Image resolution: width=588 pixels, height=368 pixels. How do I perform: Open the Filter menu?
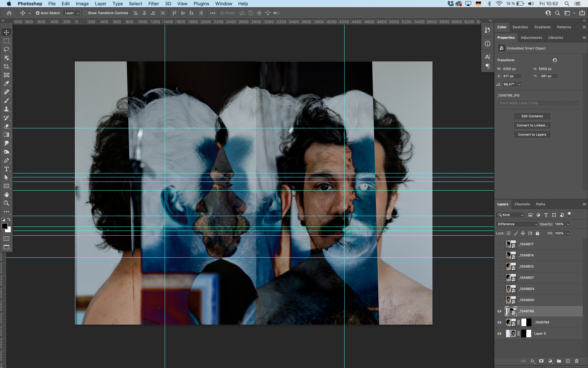pyautogui.click(x=154, y=4)
